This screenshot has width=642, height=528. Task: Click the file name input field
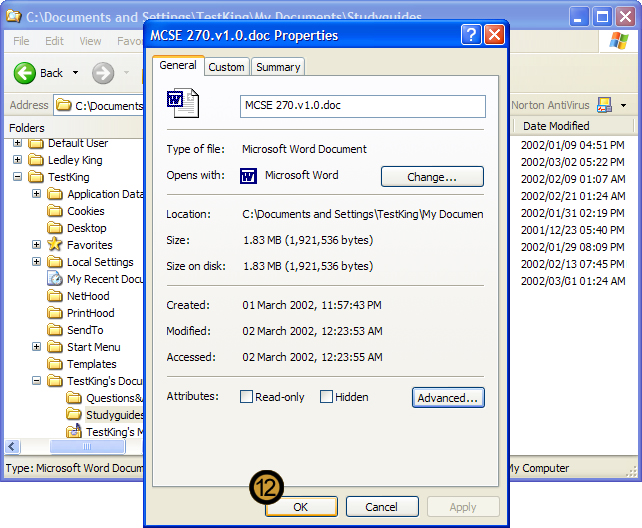[x=363, y=106]
